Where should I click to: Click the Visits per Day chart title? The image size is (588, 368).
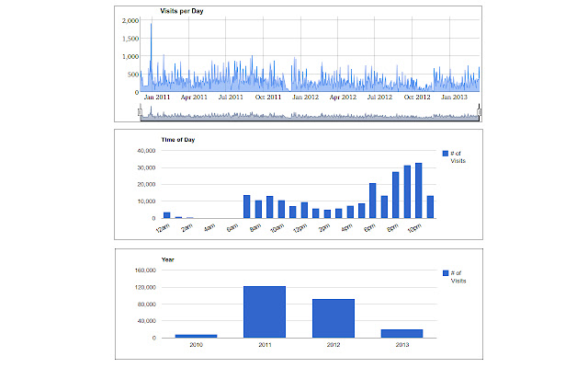[x=172, y=11]
